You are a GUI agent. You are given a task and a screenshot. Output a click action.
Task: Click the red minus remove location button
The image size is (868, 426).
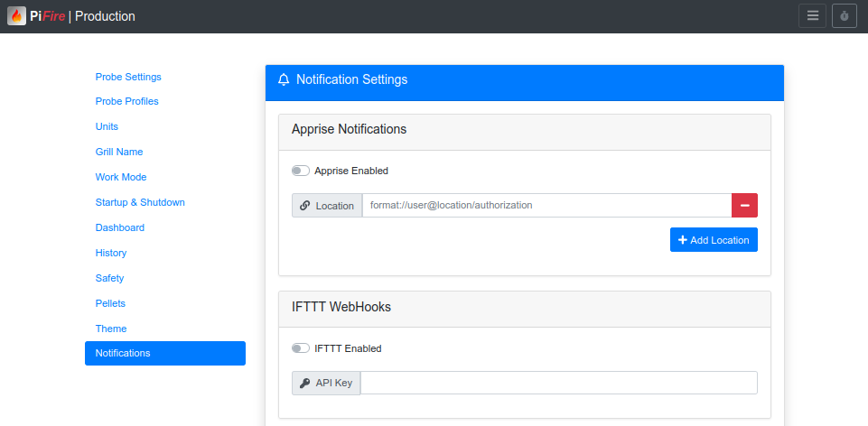pos(744,206)
